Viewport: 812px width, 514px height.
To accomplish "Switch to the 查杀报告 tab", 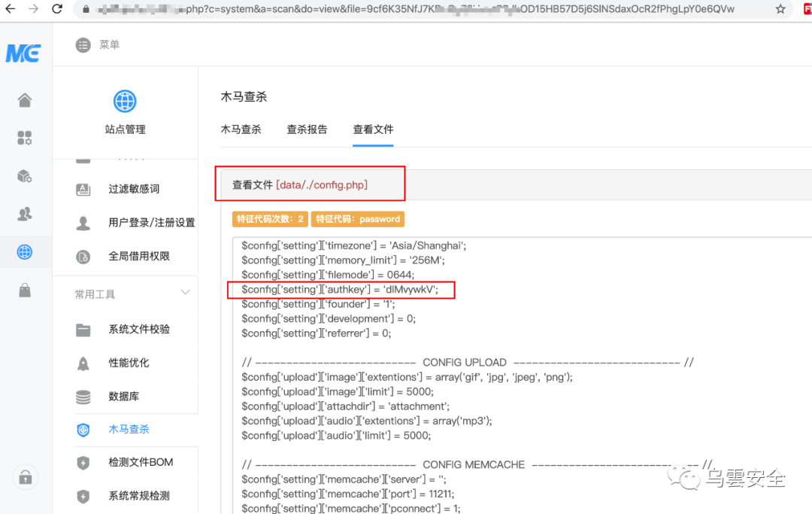I will (x=307, y=129).
